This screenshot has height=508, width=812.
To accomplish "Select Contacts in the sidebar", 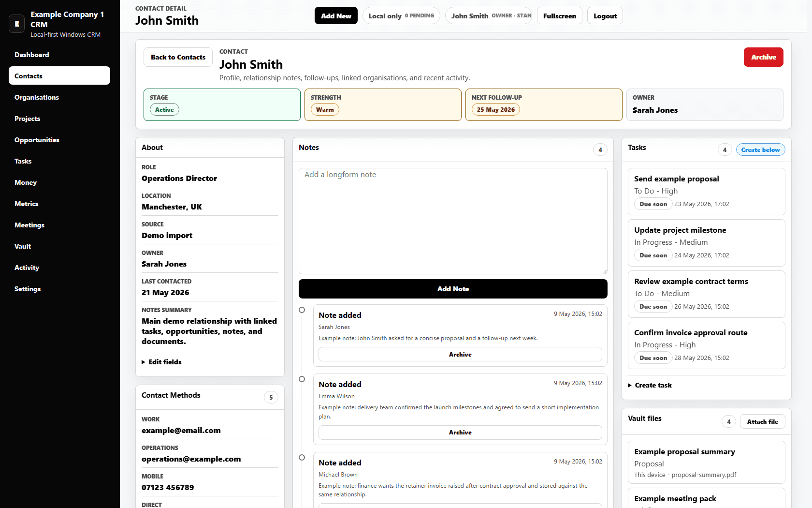I will 59,76.
